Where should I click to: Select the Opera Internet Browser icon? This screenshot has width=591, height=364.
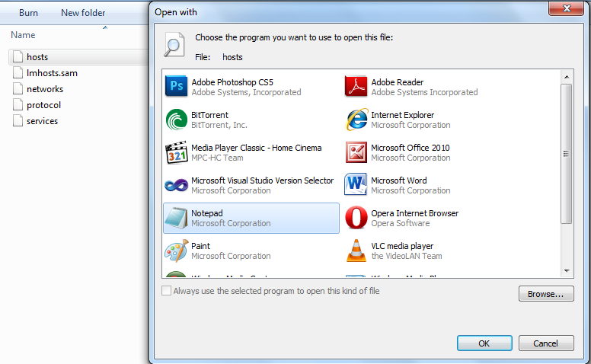tap(356, 218)
